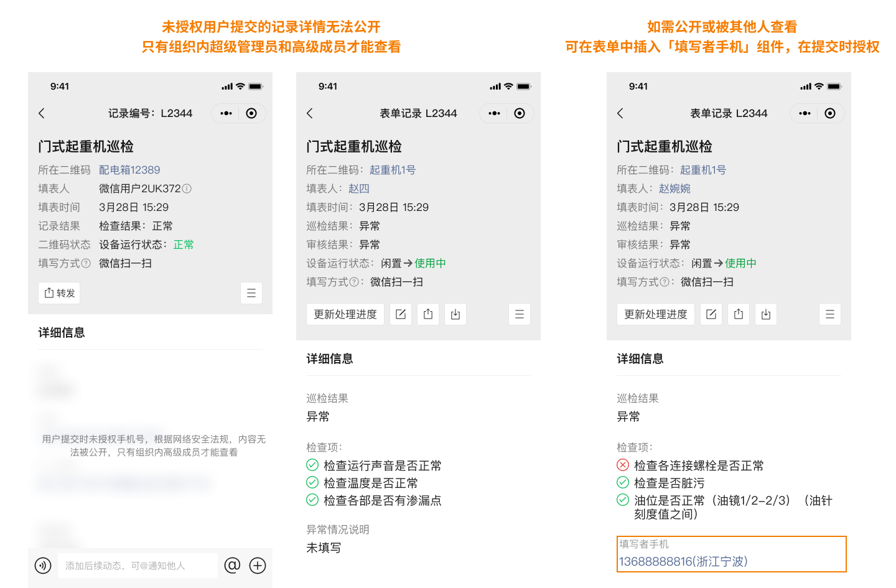Viewport: 896px width, 588px height.
Task: Tap the plus icon in the comment bar
Action: pos(257,566)
